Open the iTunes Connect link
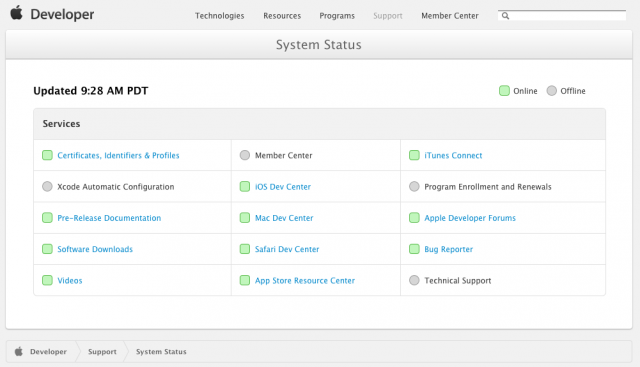Image resolution: width=640 pixels, height=367 pixels. [453, 156]
